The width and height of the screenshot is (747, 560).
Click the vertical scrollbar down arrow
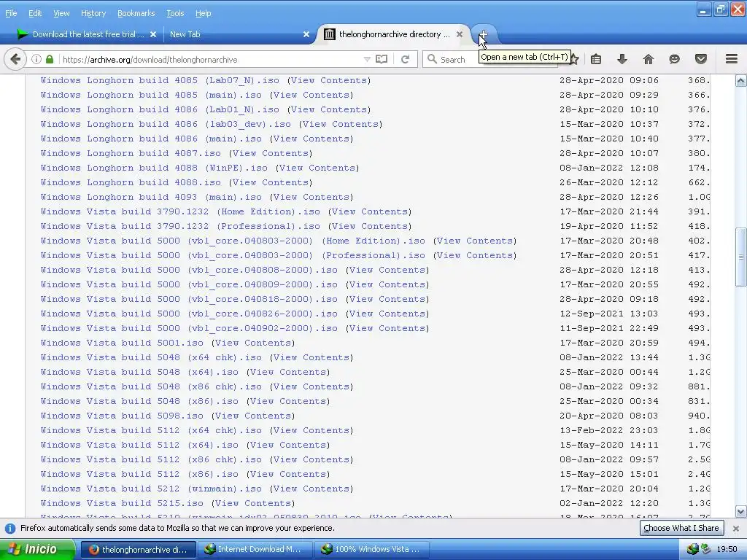(x=741, y=512)
